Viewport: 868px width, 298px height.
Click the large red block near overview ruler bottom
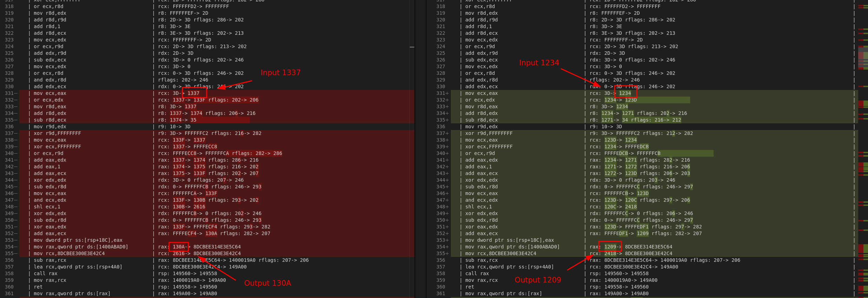pos(861,249)
